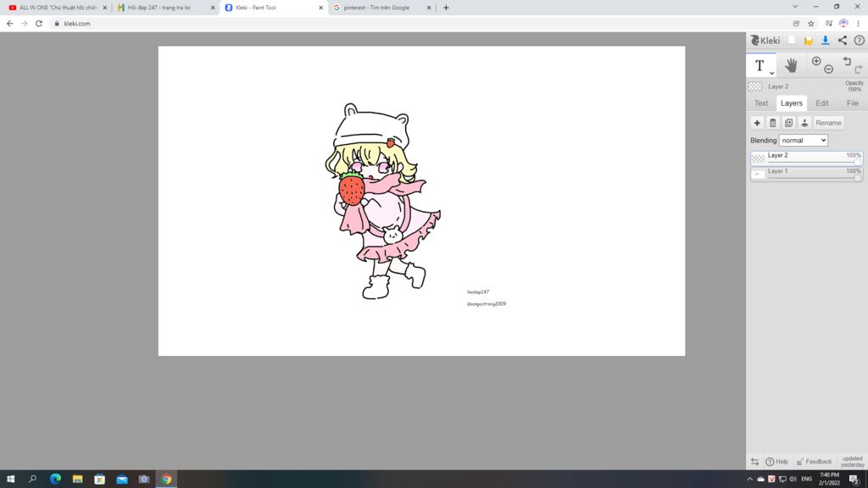Open Chrome's three-dot menu
This screenshot has width=868, height=488.
pos(859,23)
